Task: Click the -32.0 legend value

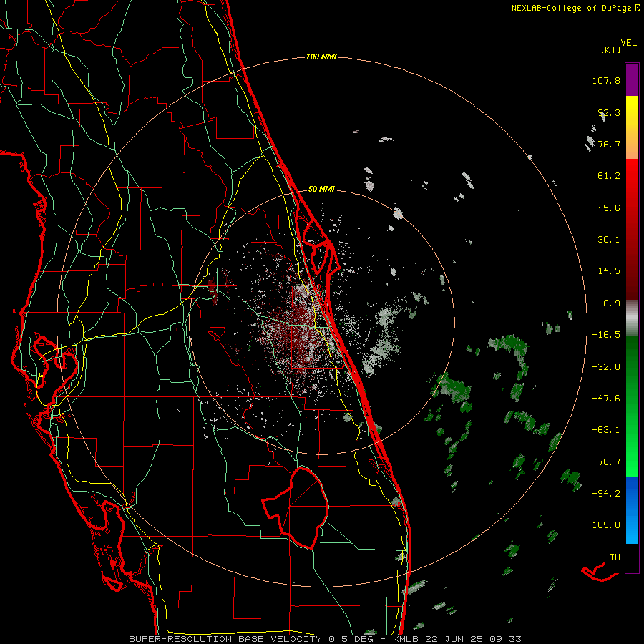Action: (x=606, y=367)
